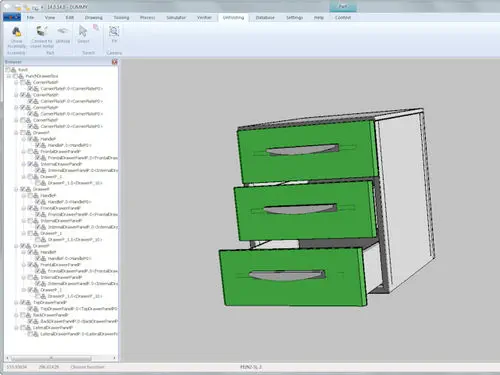
Task: Click the BackDrawerPanelP parent node icon
Action: coord(28,315)
